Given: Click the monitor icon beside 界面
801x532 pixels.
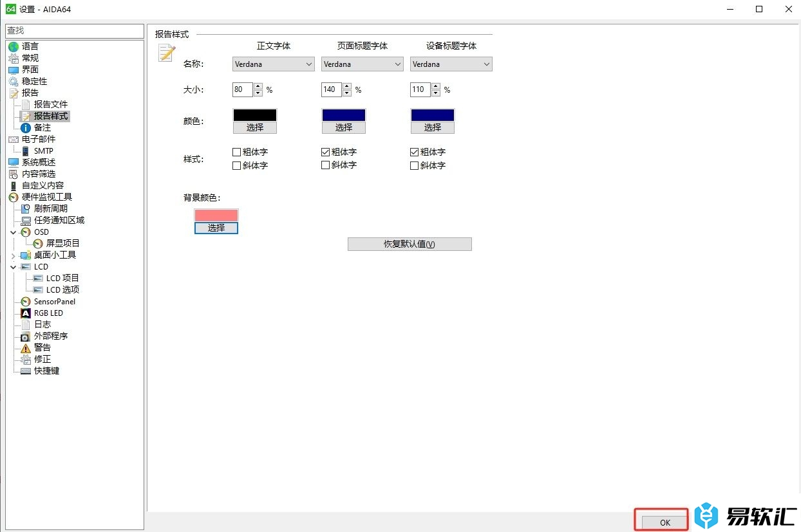Looking at the screenshot, I should 14,69.
